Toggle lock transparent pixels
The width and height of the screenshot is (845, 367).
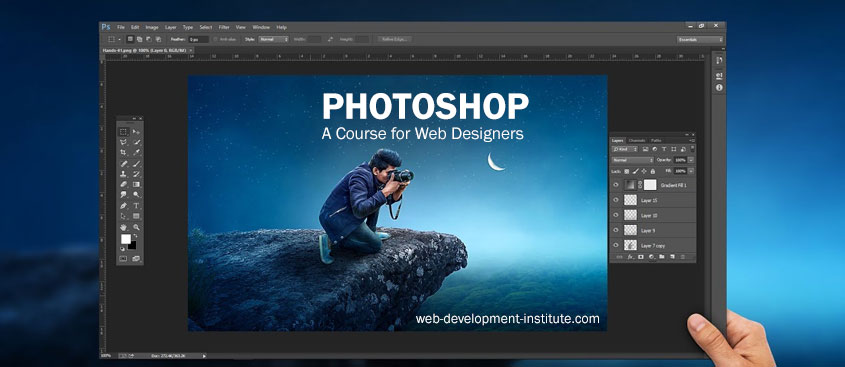627,171
